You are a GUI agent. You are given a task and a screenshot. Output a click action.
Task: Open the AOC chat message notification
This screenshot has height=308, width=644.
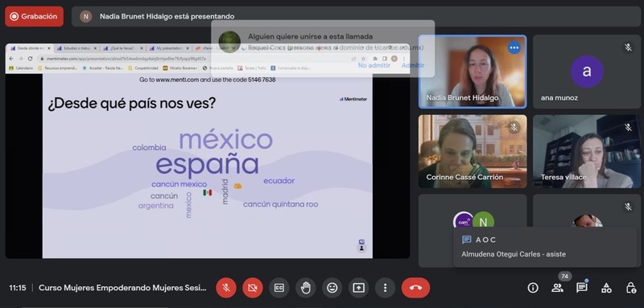(545, 247)
